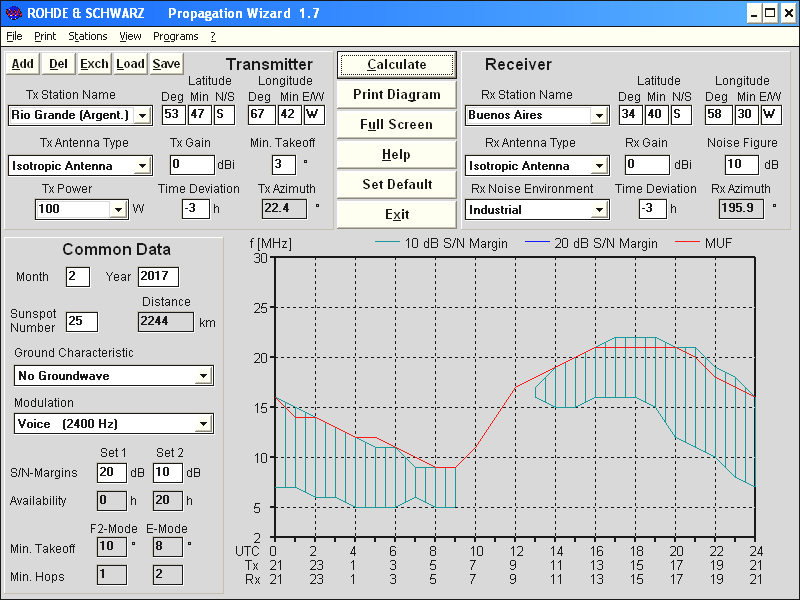Expand the Rx Antenna Type dropdown
Viewport: 800px width, 600px height.
tap(599, 166)
